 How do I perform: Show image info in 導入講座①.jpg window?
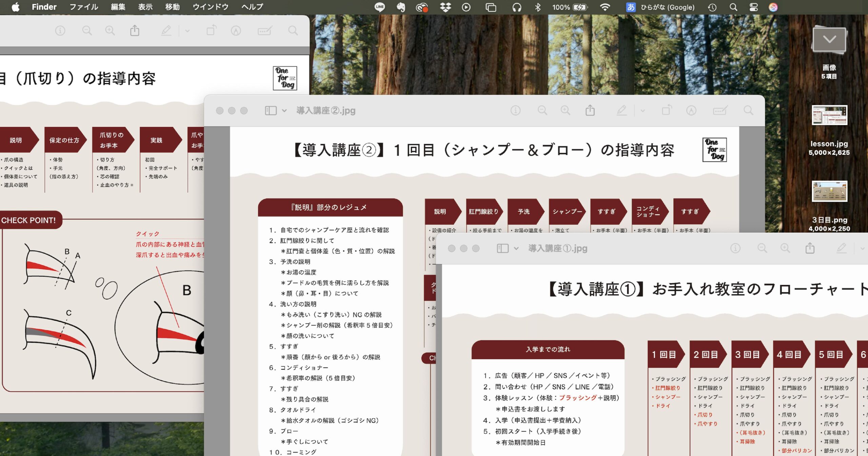click(735, 248)
